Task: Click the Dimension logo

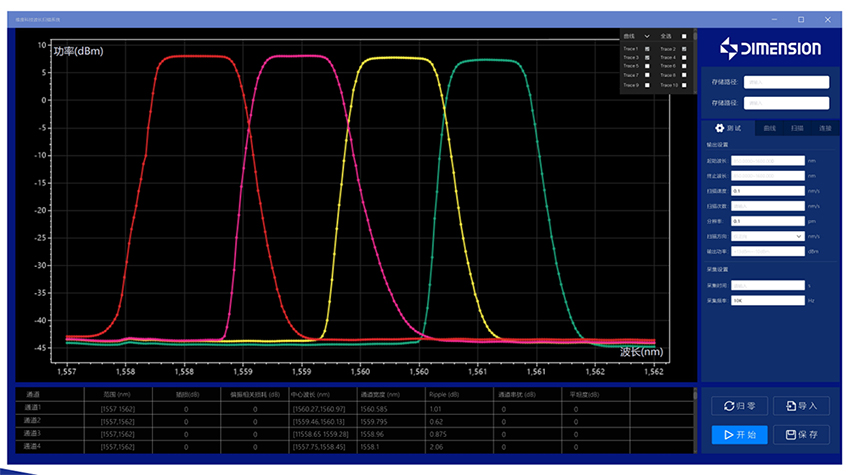Action: pyautogui.click(x=773, y=48)
